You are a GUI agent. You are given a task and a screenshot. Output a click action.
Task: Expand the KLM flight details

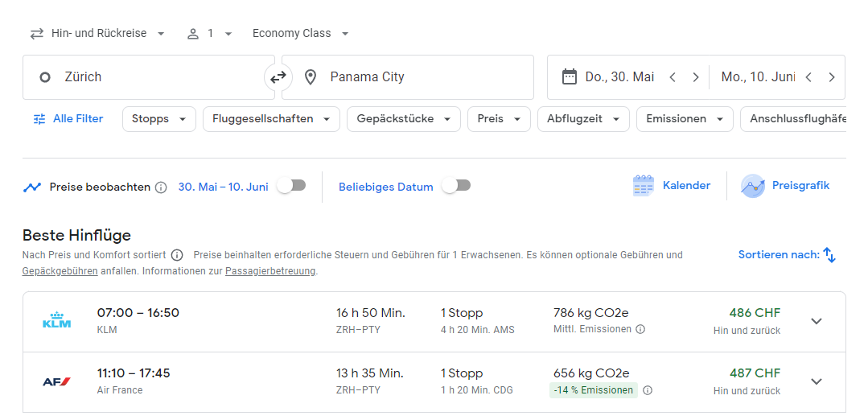pos(817,321)
